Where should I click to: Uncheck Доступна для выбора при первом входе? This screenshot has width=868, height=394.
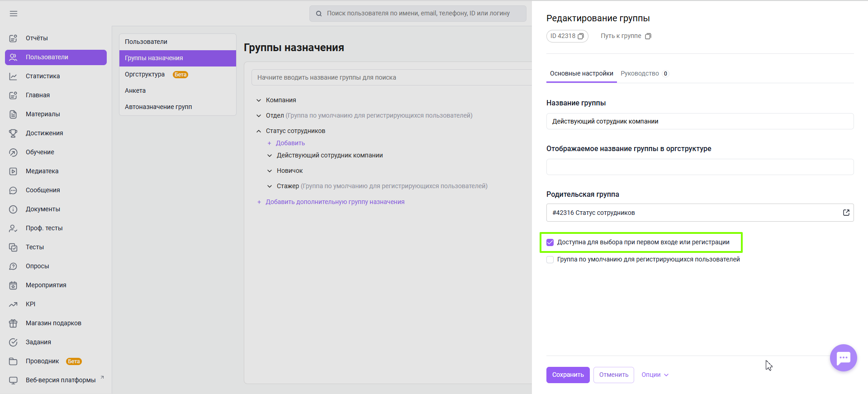550,242
